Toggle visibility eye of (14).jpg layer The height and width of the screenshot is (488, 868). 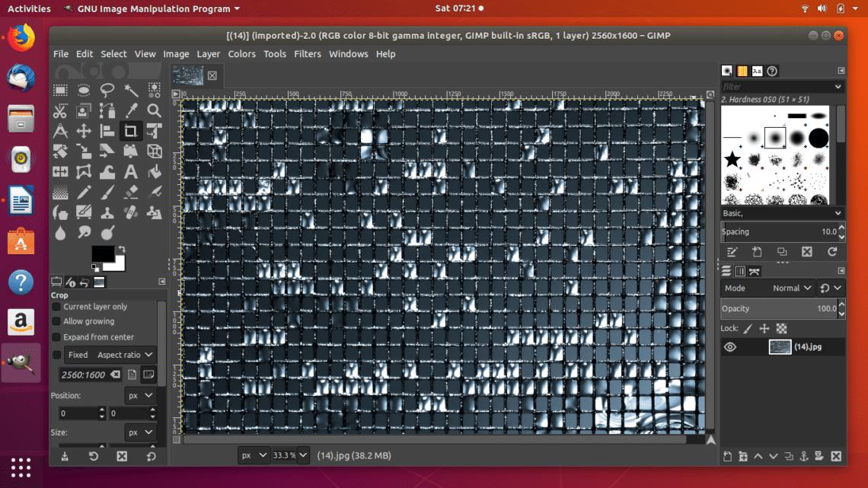[x=730, y=347]
